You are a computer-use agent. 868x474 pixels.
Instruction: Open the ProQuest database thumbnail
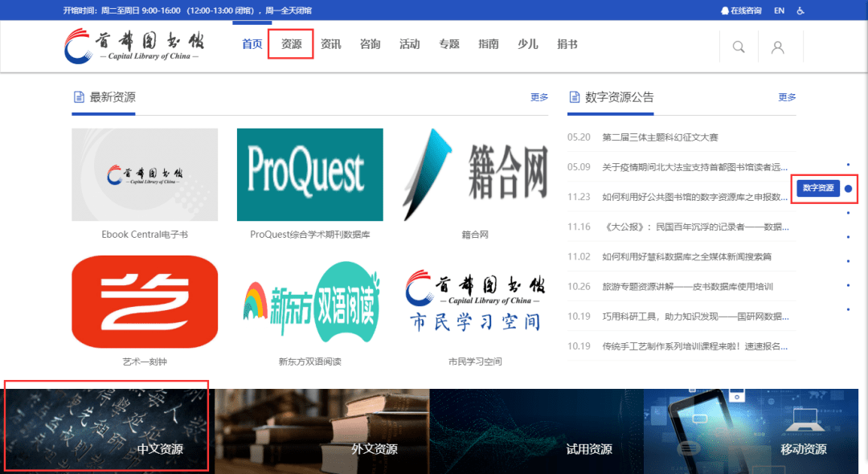[309, 174]
